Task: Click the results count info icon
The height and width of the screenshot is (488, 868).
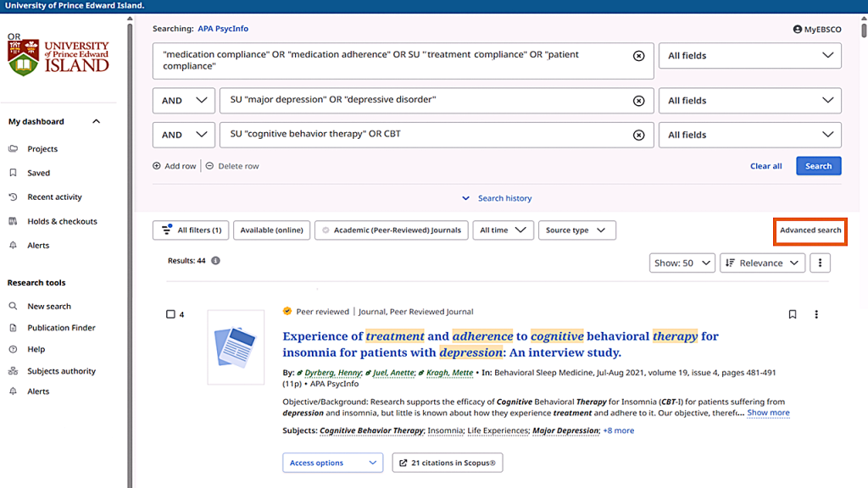Action: 215,261
